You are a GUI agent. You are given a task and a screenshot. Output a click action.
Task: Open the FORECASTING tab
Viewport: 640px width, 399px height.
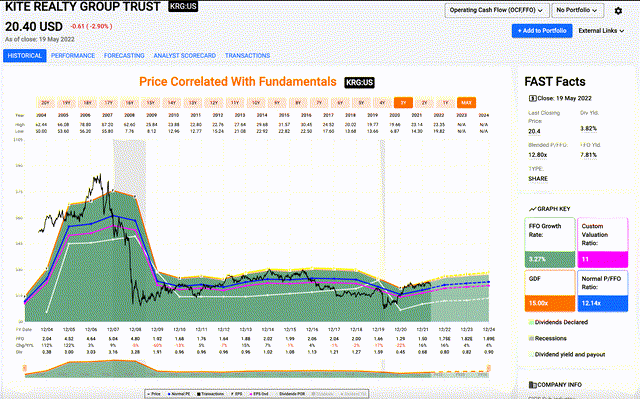tap(124, 55)
